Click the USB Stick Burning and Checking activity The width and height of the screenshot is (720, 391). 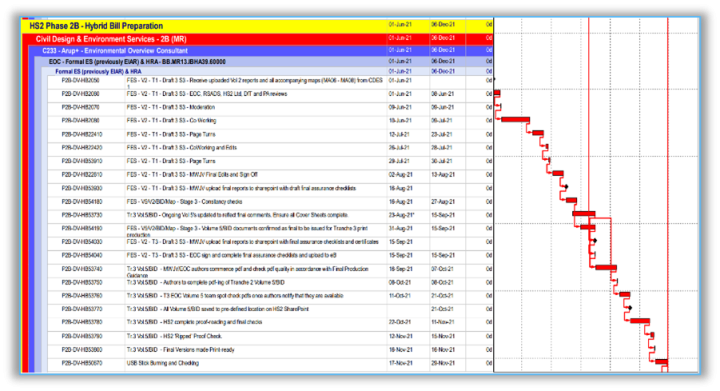click(x=163, y=363)
